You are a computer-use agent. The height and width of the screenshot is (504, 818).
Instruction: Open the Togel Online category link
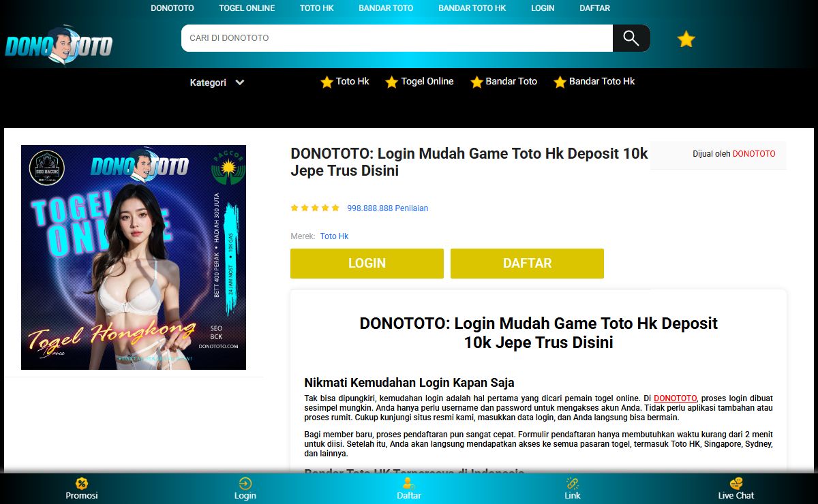(427, 81)
